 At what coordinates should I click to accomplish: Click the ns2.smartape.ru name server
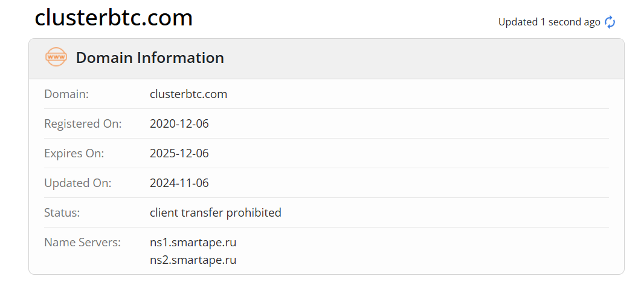click(x=193, y=260)
